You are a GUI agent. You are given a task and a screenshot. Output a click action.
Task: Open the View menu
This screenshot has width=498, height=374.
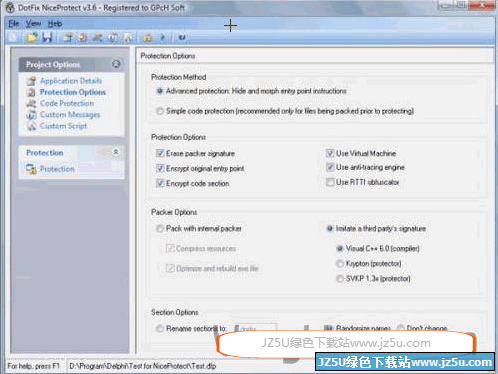point(34,24)
